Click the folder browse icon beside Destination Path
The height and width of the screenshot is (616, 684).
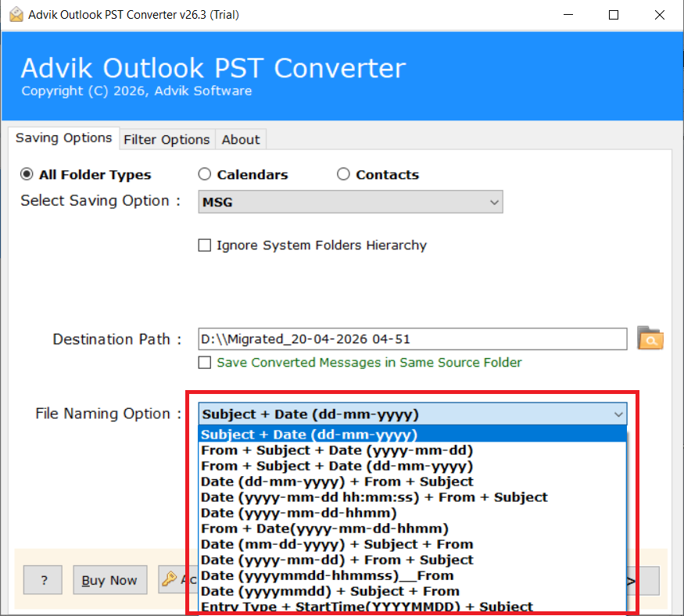[x=650, y=338]
